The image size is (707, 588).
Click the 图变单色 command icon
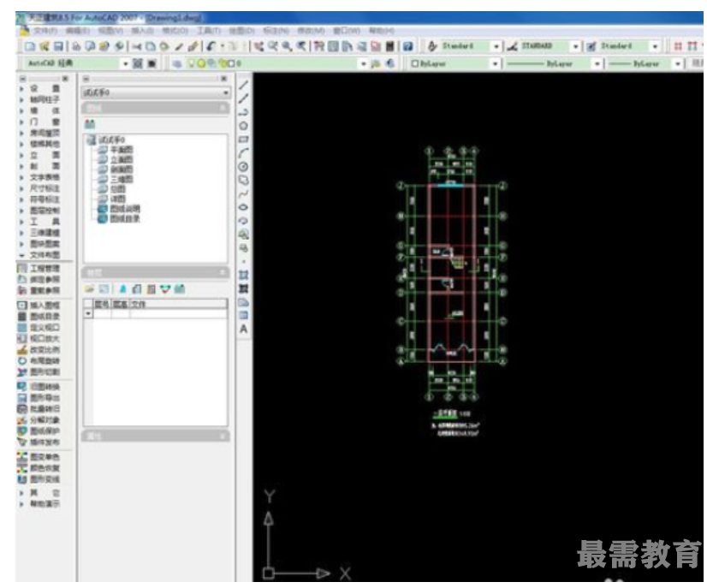22,457
